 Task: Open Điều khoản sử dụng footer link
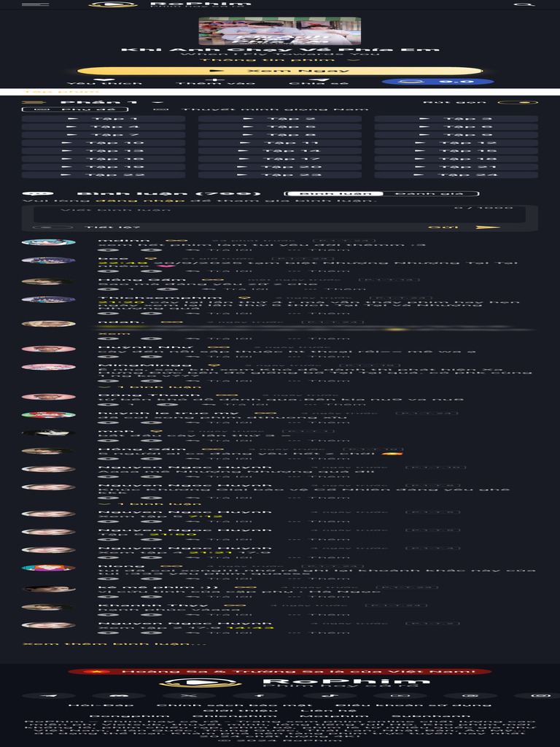click(413, 705)
